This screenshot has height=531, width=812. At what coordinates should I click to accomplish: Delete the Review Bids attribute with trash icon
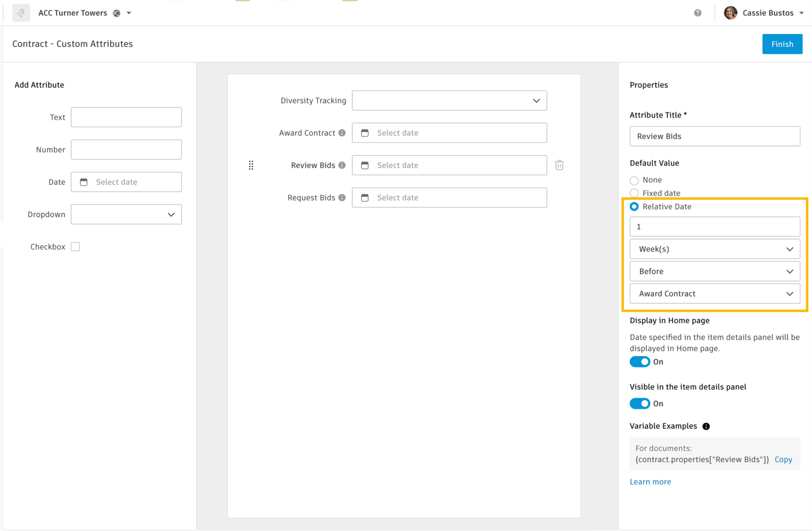pyautogui.click(x=559, y=165)
